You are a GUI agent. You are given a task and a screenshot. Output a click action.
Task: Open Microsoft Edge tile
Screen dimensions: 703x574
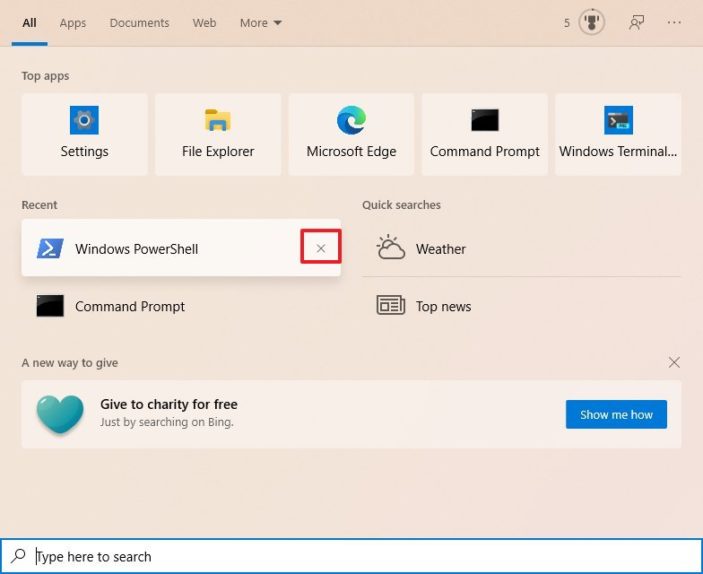pos(351,134)
